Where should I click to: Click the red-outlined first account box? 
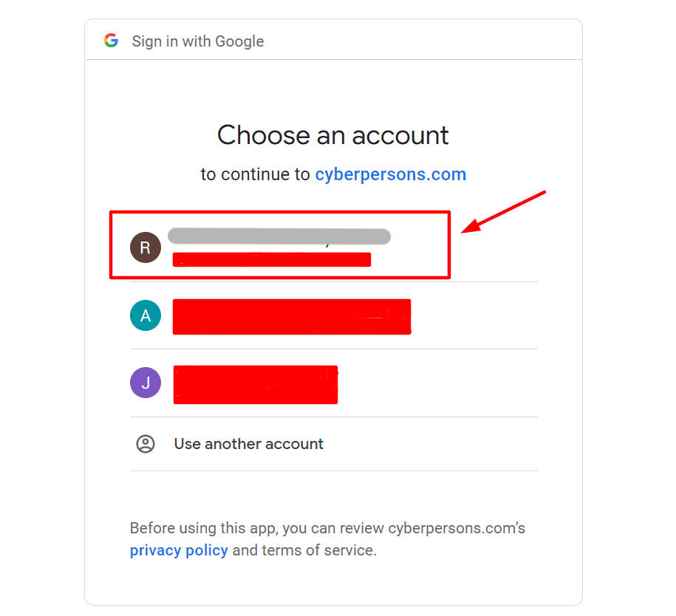280,244
